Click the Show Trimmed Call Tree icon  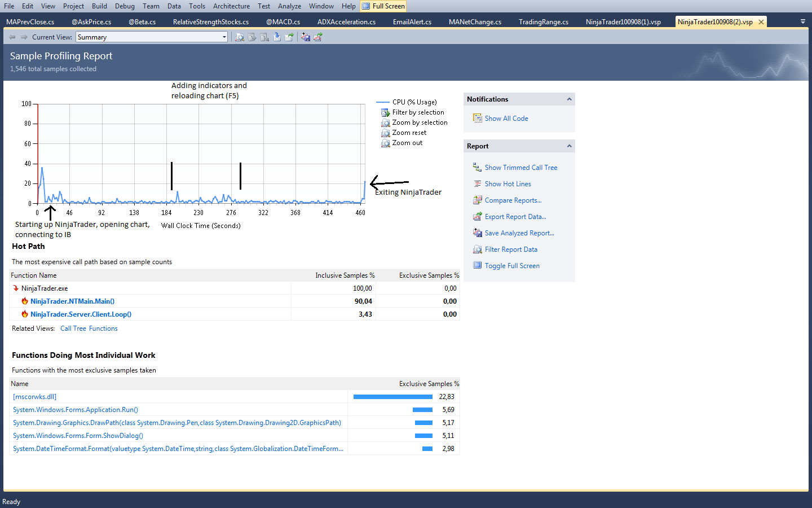click(478, 168)
